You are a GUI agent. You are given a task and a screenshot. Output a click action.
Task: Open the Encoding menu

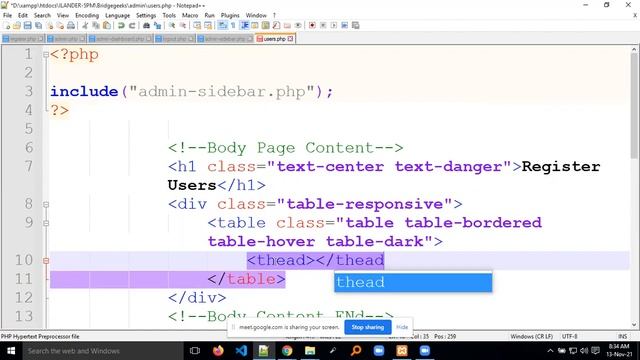[87, 15]
